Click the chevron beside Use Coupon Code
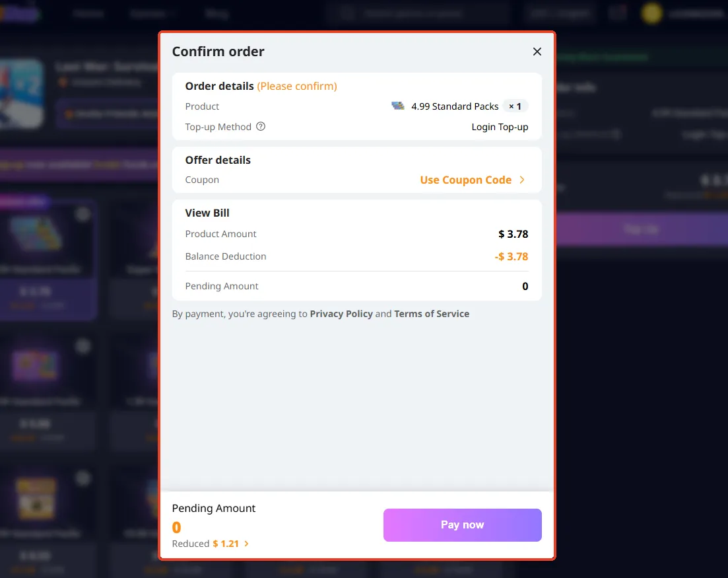This screenshot has width=728, height=578. 522,180
